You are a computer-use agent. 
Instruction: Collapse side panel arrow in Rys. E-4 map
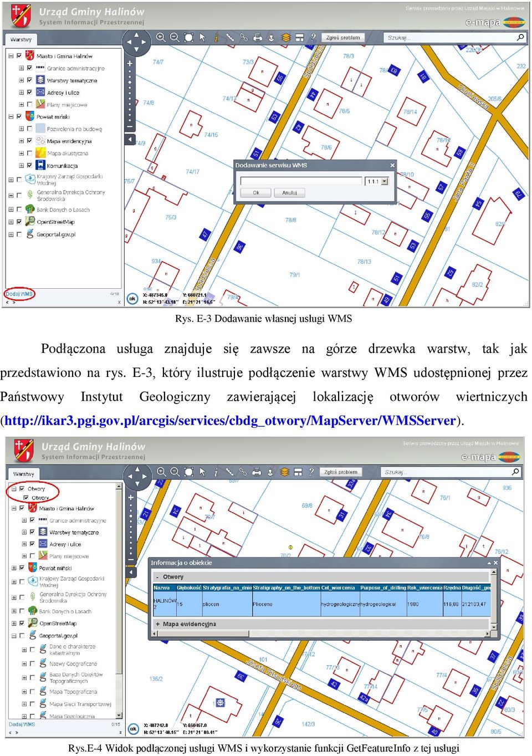pos(131,573)
